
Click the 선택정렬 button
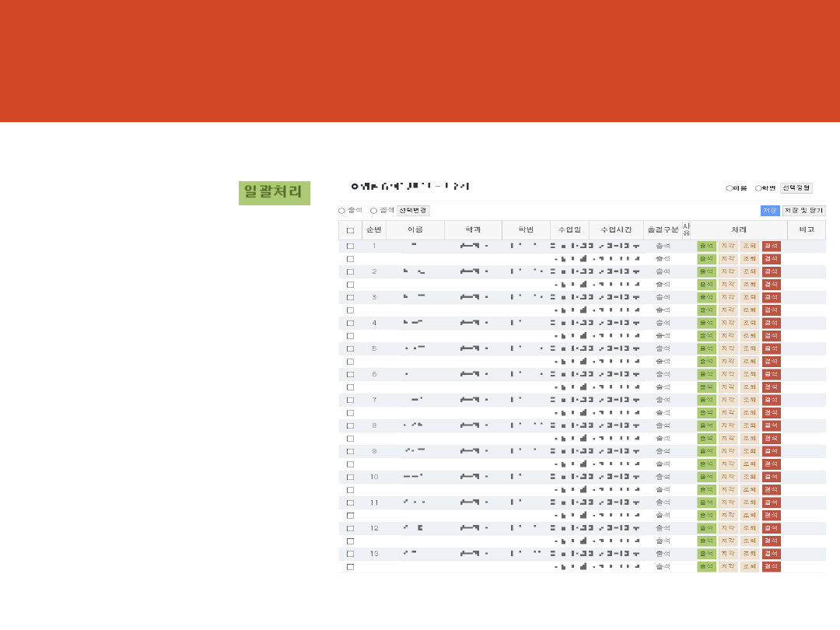click(x=796, y=188)
